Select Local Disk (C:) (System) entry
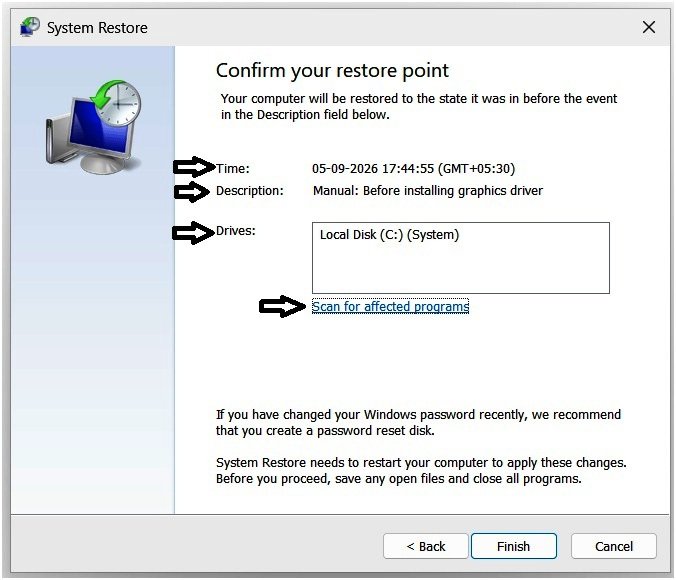676x580 pixels. pos(389,235)
